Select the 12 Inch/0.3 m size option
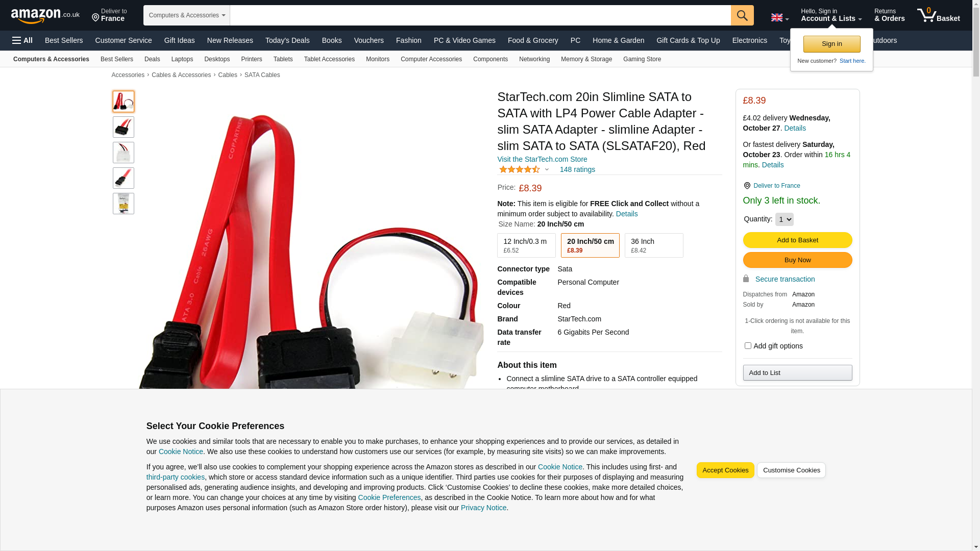The image size is (980, 551). pyautogui.click(x=526, y=245)
